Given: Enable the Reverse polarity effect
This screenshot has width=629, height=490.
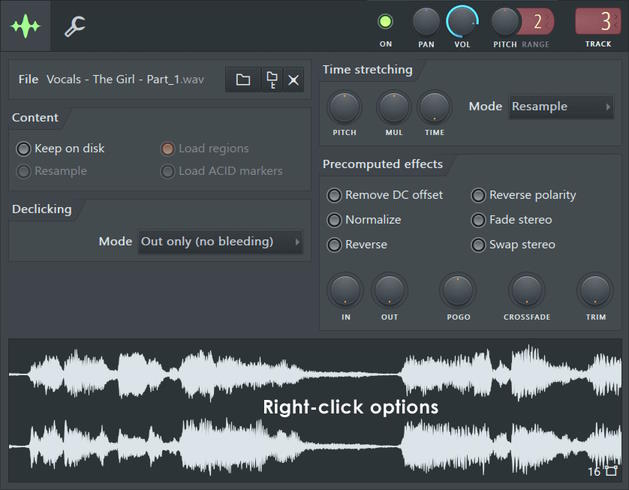Looking at the screenshot, I should pyautogui.click(x=479, y=195).
